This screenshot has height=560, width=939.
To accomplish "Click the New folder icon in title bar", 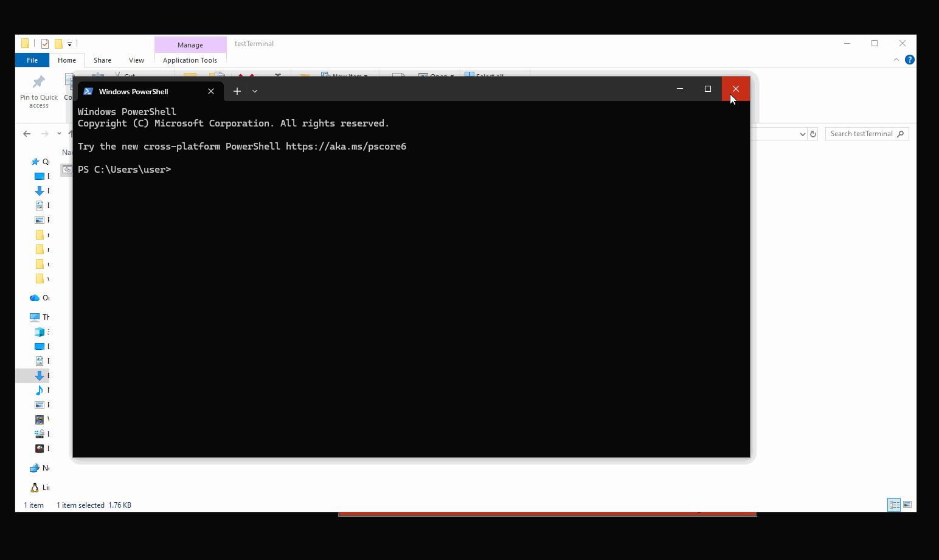I will tap(58, 44).
